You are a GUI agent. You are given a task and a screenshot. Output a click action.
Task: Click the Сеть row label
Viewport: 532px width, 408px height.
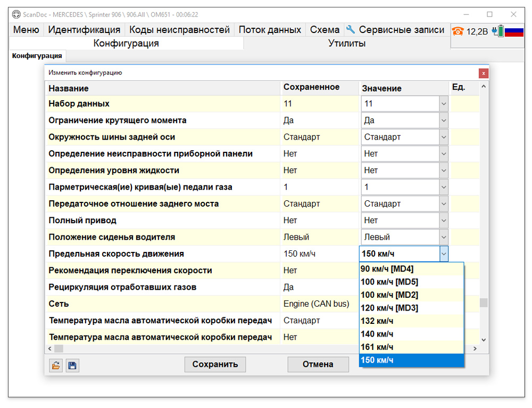point(59,304)
